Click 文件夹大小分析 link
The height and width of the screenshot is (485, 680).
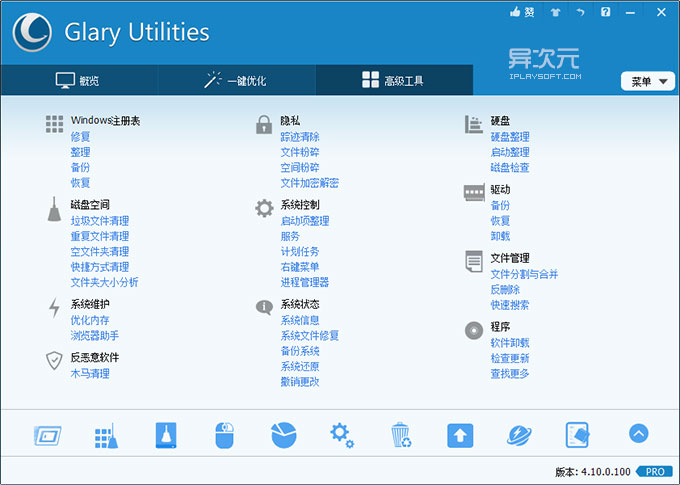point(105,282)
